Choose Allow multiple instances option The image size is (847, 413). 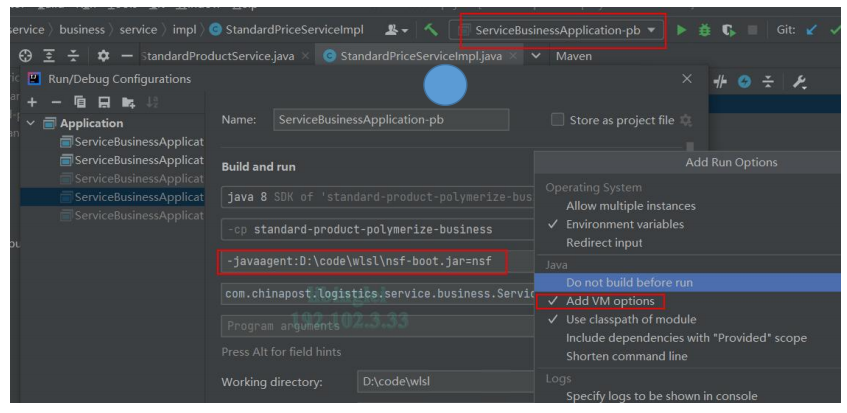point(630,206)
